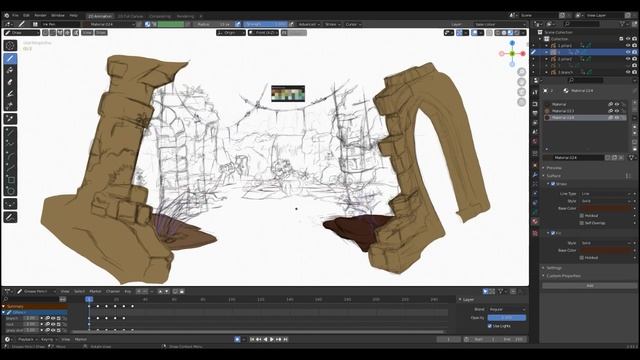Play the animation forward
This screenshot has width=640, height=360.
point(272,339)
